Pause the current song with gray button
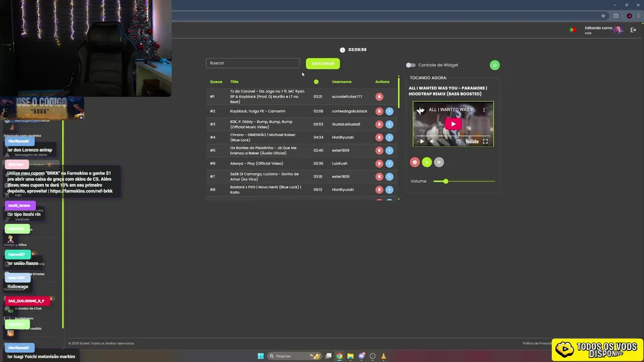This screenshot has width=644, height=362. [x=439, y=162]
